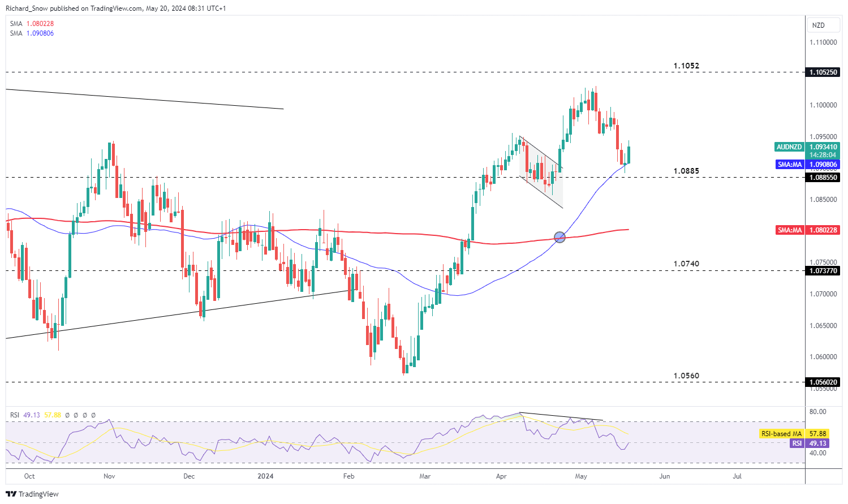This screenshot has width=848, height=504.
Task: Click the 1.095000 price scale label
Action: [823, 137]
